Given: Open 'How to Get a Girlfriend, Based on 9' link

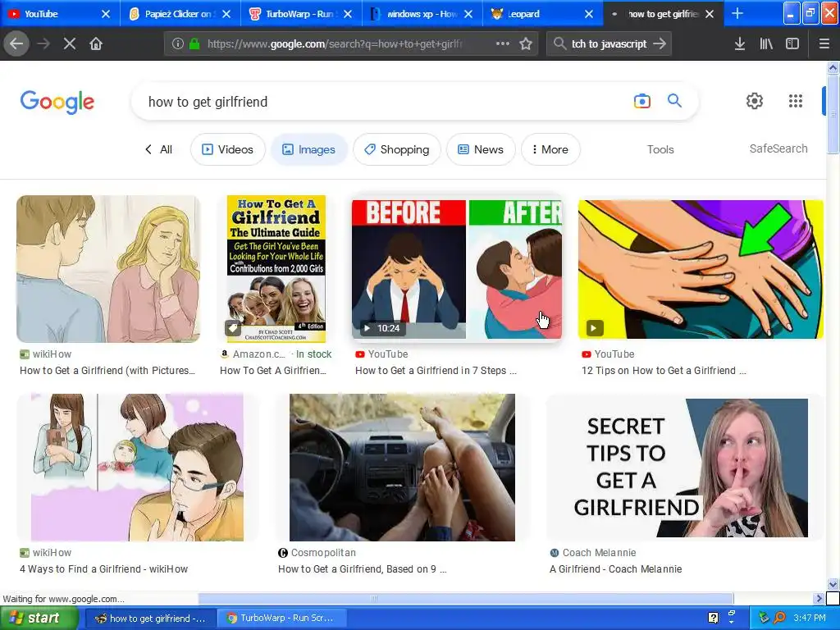Looking at the screenshot, I should click(x=362, y=569).
